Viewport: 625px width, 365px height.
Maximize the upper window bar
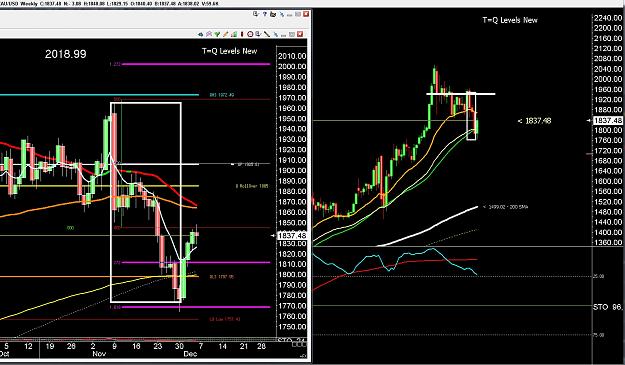tap(298, 14)
